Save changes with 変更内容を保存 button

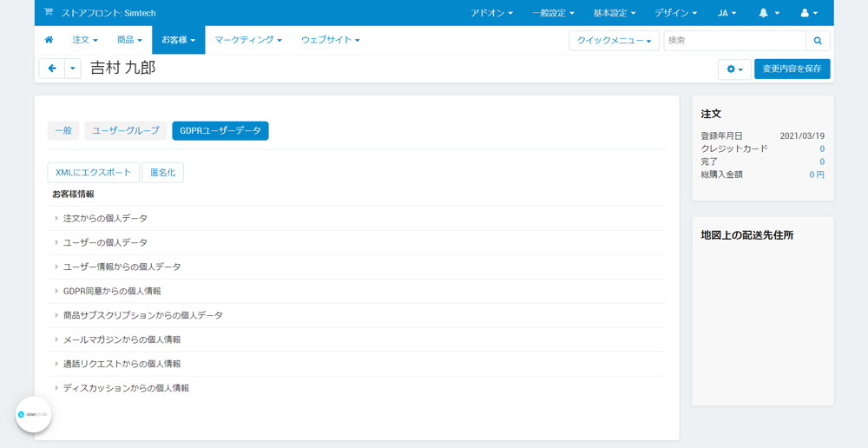[792, 69]
